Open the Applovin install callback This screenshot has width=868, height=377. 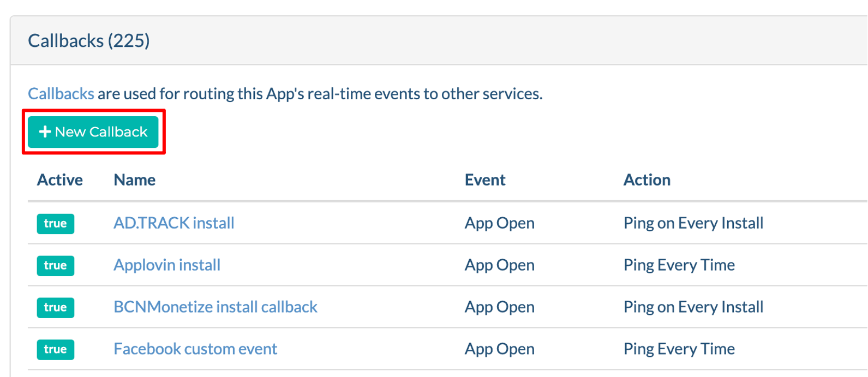pos(167,265)
